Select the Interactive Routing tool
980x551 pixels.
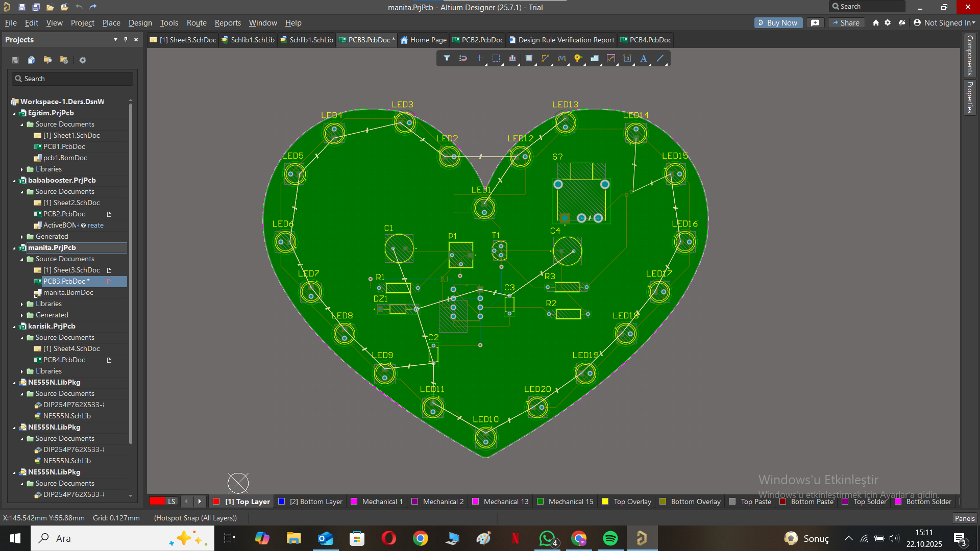(545, 59)
